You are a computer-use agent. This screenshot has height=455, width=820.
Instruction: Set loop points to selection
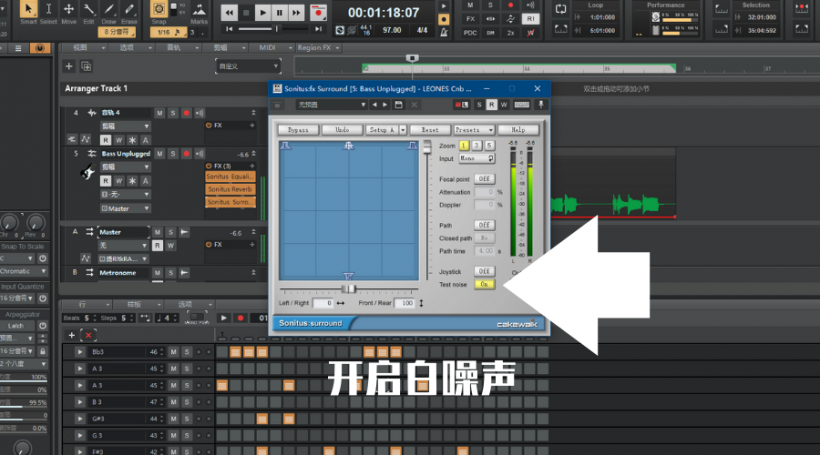pyautogui.click(x=561, y=29)
